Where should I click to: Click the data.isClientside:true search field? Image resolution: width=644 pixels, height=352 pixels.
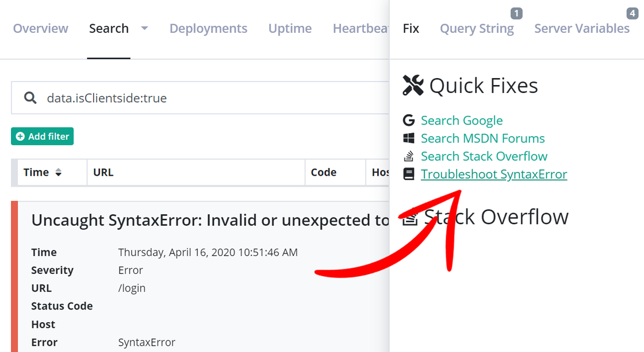pyautogui.click(x=200, y=98)
